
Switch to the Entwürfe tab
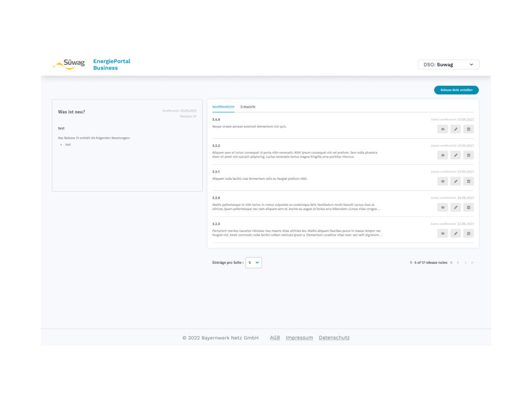(248, 107)
